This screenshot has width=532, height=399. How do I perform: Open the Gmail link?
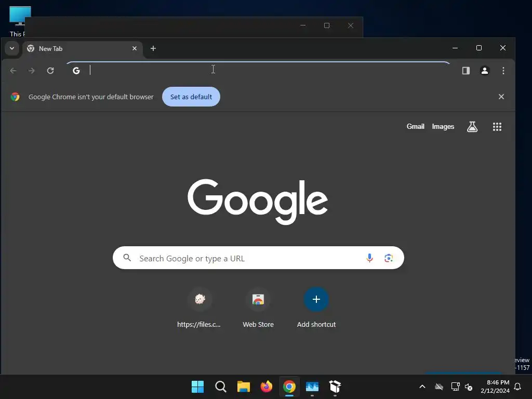[415, 127]
